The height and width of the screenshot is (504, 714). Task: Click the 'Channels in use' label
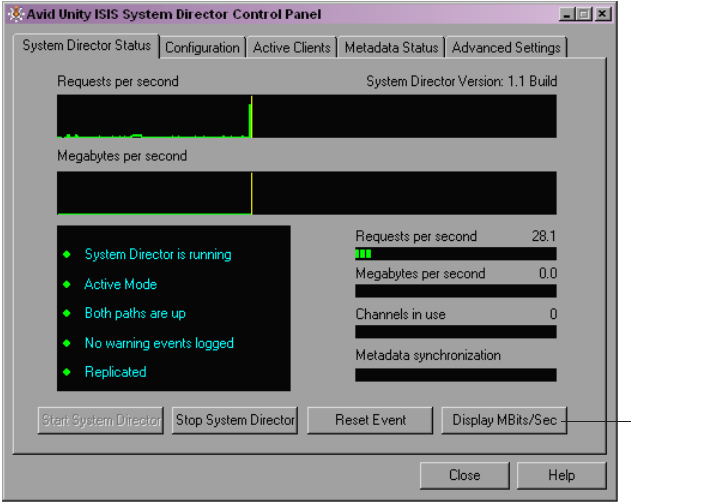click(400, 314)
